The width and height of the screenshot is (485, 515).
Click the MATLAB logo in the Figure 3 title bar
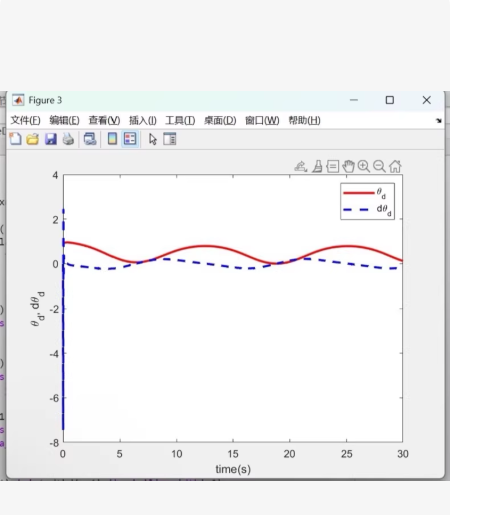(18, 100)
